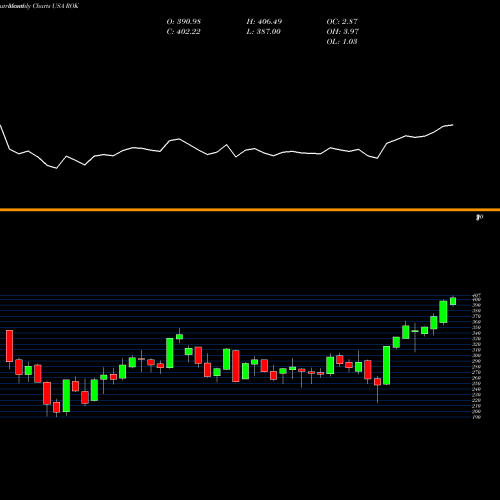This screenshot has height=500, width=500.
Task: Click the 350 price axis label
Action: tap(477, 328)
